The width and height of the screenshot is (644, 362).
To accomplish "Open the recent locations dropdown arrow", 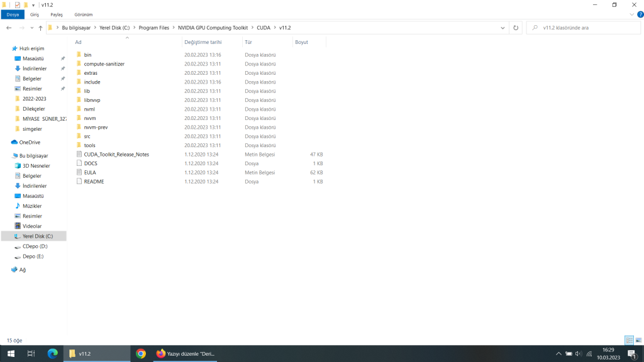I will 32,28.
